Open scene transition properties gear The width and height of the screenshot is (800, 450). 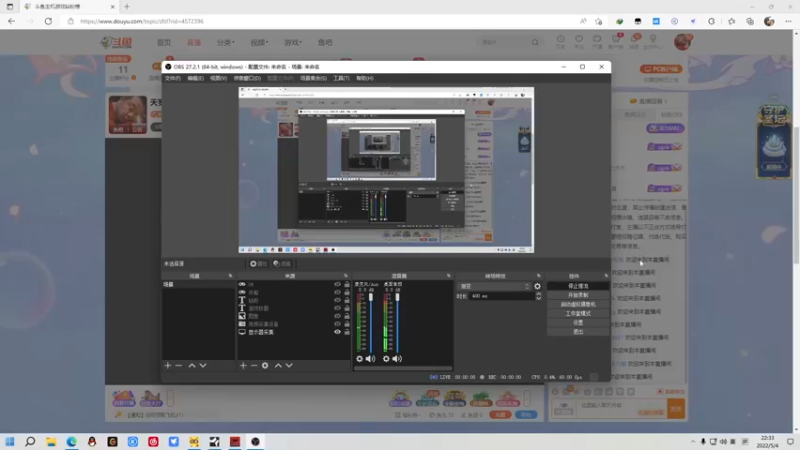pos(537,286)
